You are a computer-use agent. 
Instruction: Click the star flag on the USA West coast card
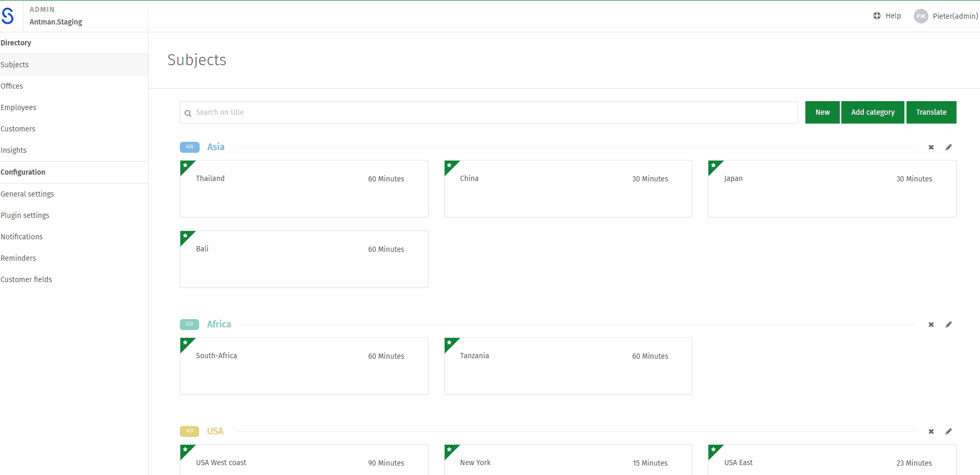click(x=186, y=450)
